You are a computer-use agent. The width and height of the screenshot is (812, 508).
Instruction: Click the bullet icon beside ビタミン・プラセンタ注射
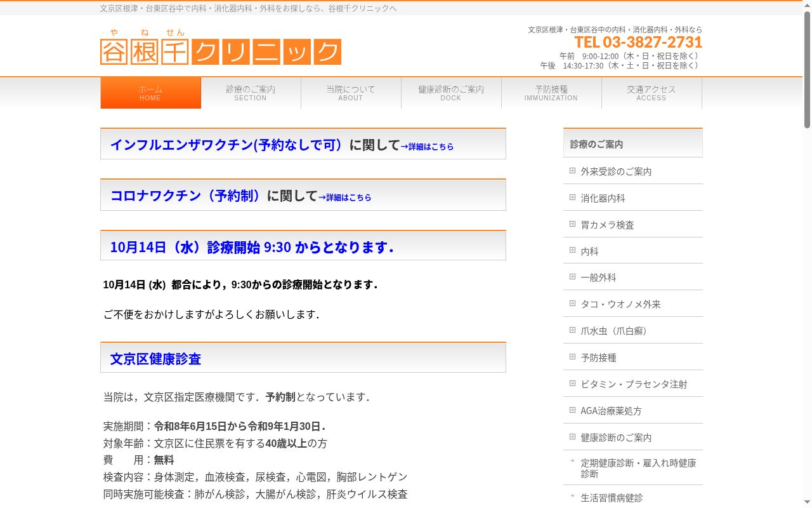point(572,384)
